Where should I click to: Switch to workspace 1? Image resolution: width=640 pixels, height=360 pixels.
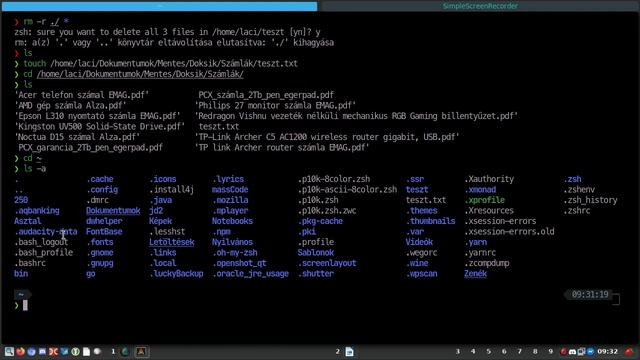pyautogui.click(x=113, y=351)
